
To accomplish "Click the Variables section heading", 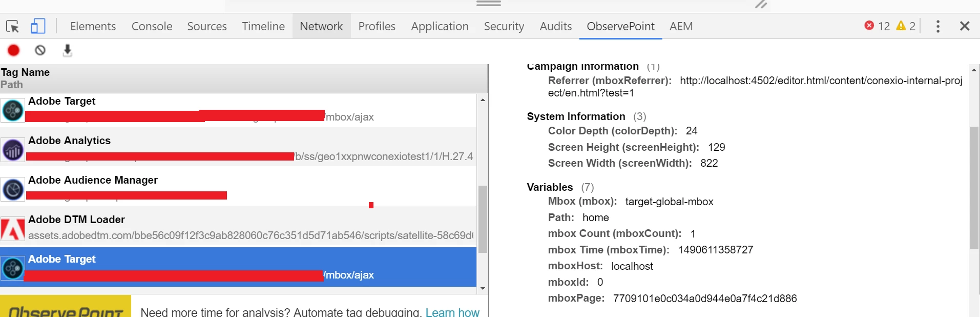I will click(x=550, y=187).
